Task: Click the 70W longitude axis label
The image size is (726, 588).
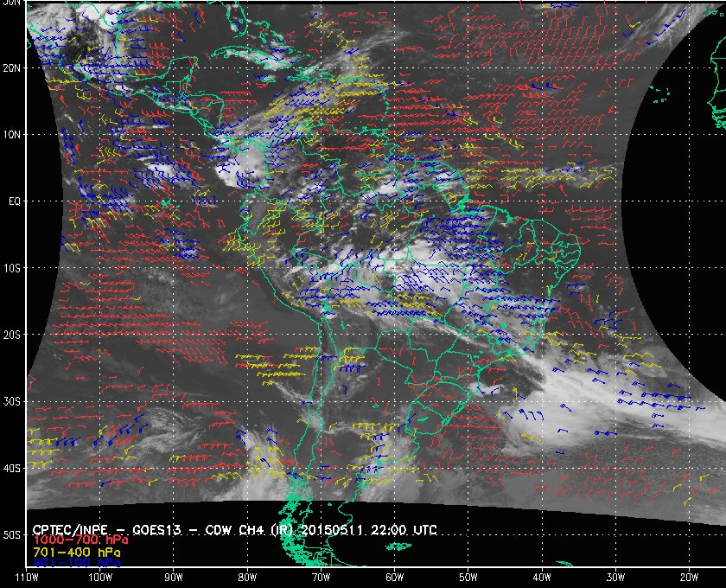Action: [x=321, y=577]
